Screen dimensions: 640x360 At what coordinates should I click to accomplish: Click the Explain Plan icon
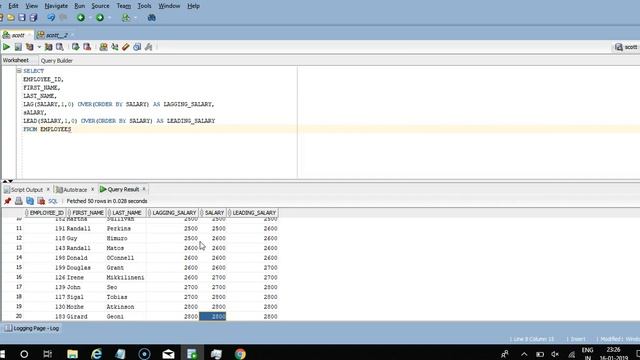(x=29, y=47)
